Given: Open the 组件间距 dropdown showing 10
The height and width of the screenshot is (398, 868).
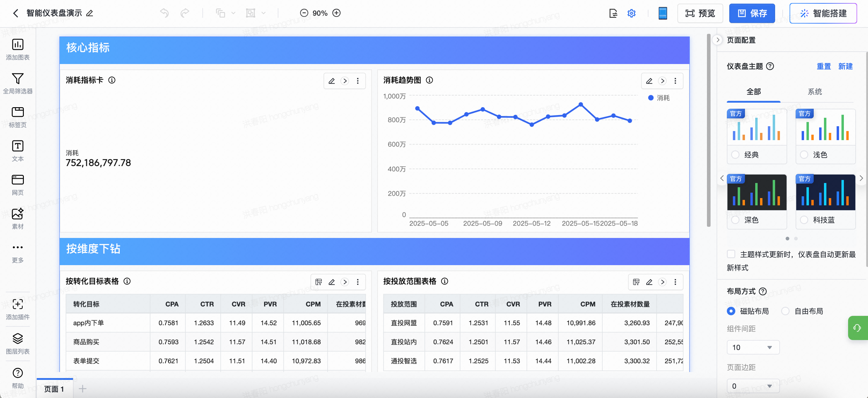Looking at the screenshot, I should [753, 347].
